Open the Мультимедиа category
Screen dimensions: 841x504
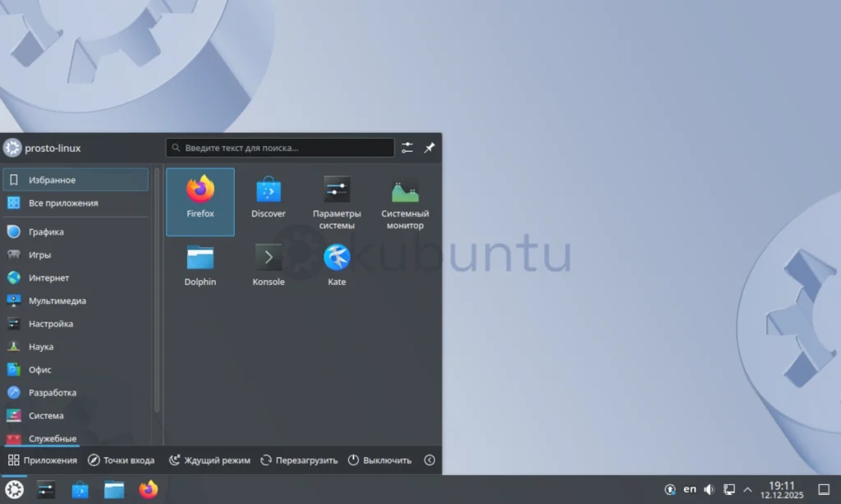pos(76,300)
